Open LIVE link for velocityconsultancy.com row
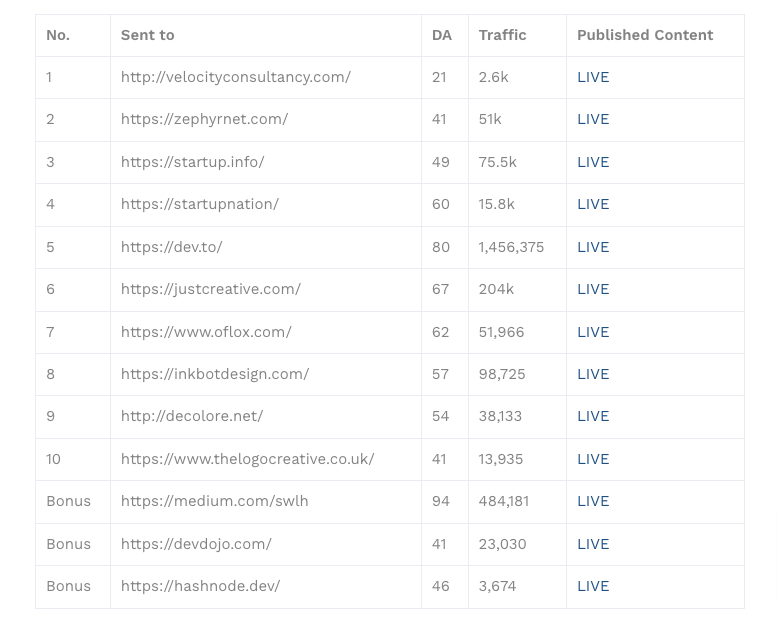Screen dimensions: 778x617 click(593, 77)
